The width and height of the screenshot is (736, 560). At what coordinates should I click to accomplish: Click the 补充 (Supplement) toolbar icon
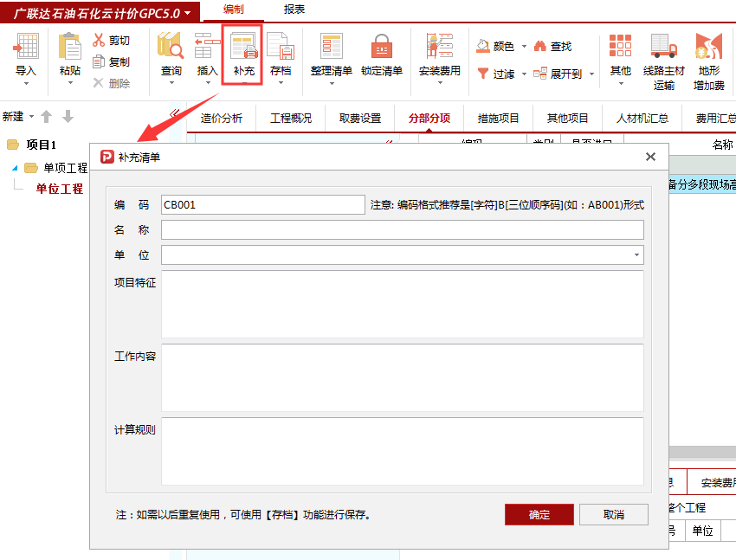point(243,48)
